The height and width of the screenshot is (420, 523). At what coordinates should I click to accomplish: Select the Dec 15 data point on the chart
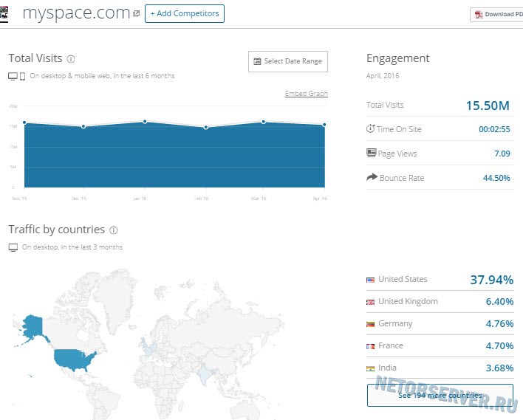[x=83, y=126]
